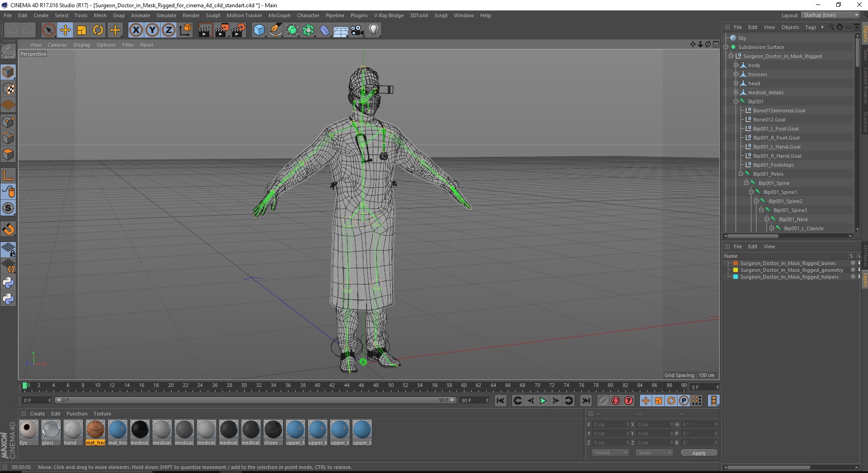Open the World coordinate dropdown
Screen dimensions: 868x473
click(x=610, y=453)
